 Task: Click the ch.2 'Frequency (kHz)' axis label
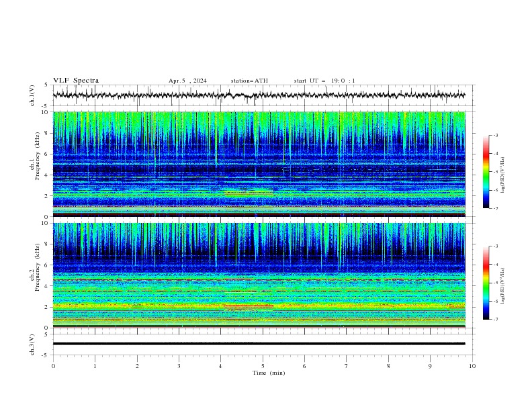coord(37,267)
